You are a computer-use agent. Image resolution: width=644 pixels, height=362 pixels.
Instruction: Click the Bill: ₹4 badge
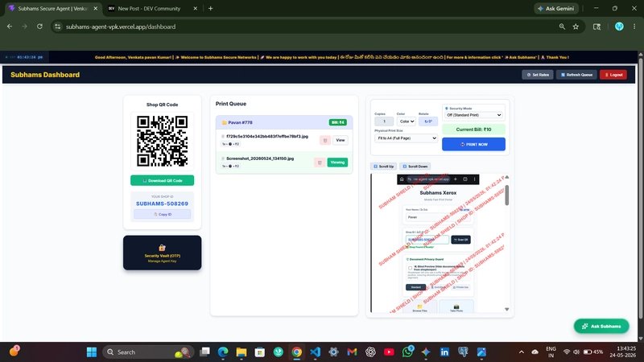click(x=337, y=122)
